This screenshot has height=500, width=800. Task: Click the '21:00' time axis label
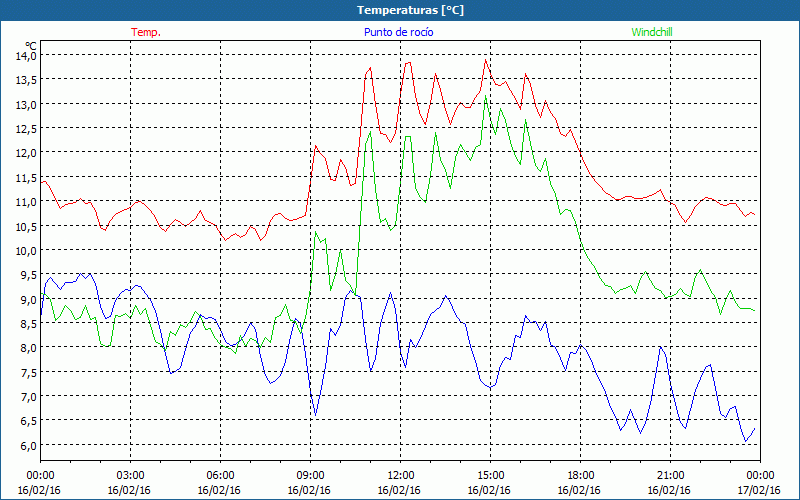coord(670,476)
